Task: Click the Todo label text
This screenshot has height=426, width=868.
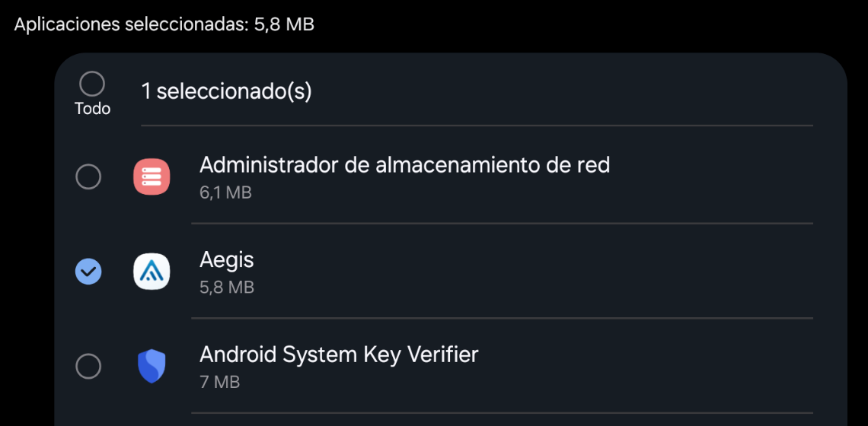Action: coord(92,109)
